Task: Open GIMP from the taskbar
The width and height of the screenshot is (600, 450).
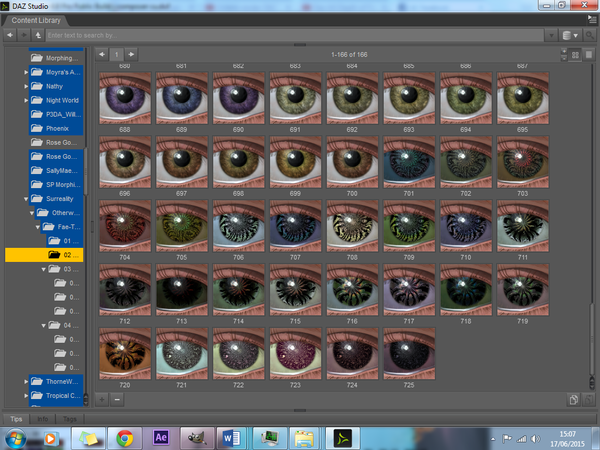Action: [x=197, y=438]
